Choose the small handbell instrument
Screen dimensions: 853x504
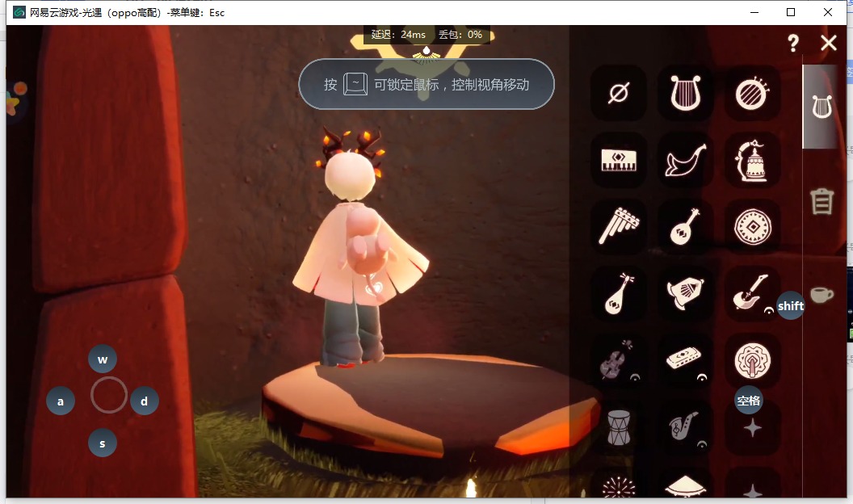(686, 293)
